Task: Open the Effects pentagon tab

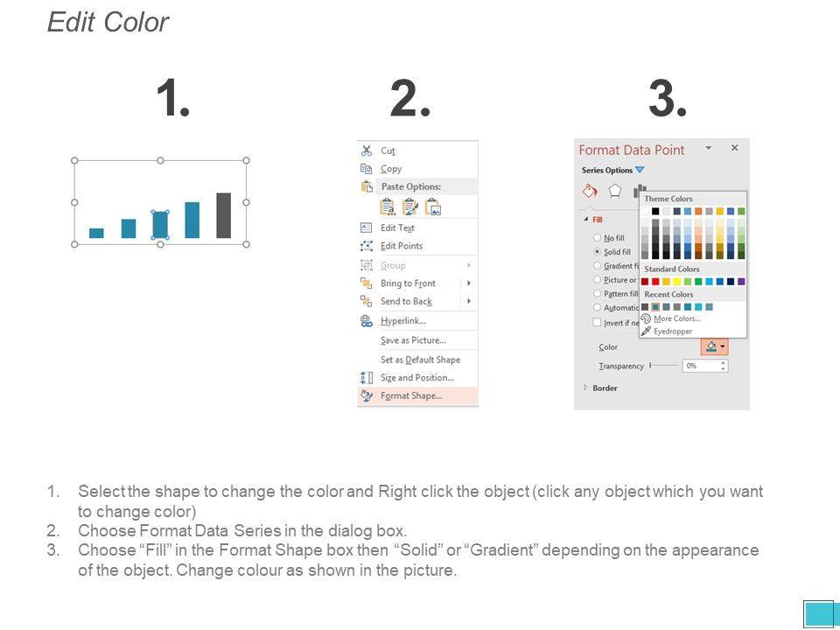Action: [x=615, y=191]
